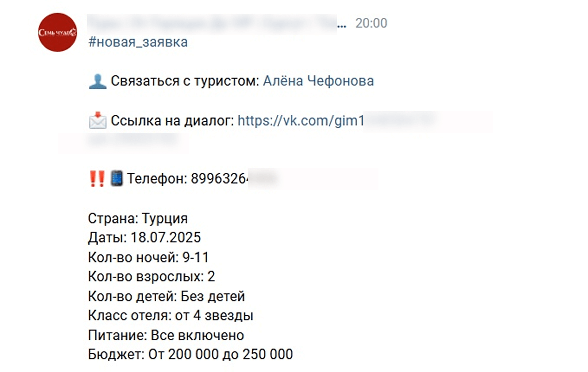Click the Кол-во взрослых: 2 line

point(151,276)
